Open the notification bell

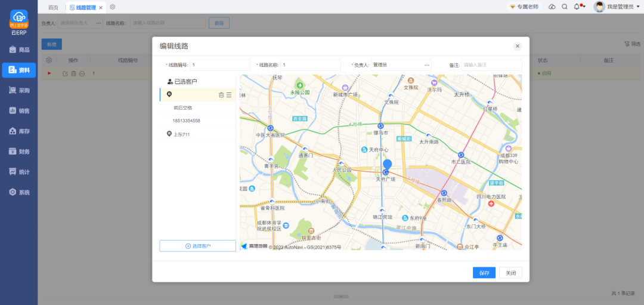[577, 7]
